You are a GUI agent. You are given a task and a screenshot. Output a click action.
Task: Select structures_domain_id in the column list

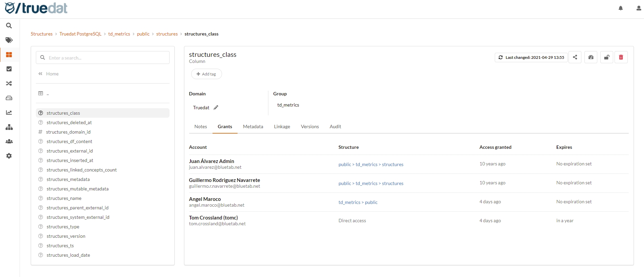tap(68, 132)
